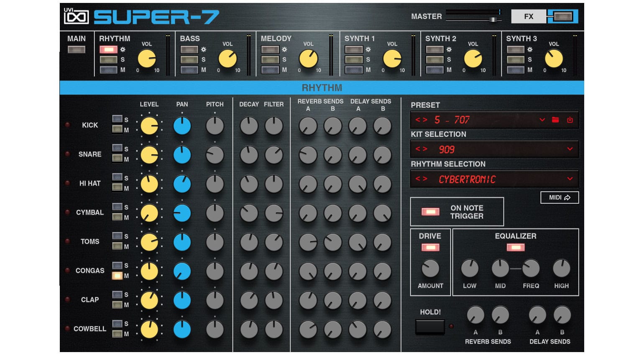Select the Synth 3 section tab
This screenshot has height=355, width=644.
click(521, 38)
